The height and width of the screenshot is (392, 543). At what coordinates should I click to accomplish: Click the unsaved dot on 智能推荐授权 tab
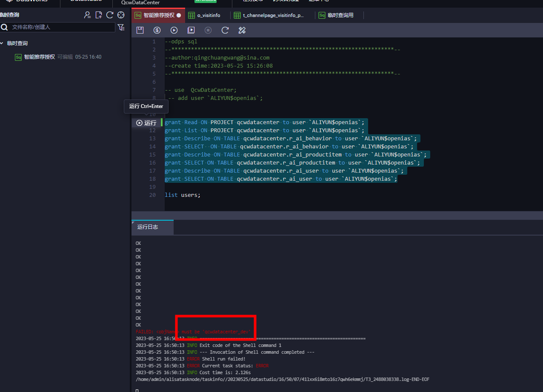pyautogui.click(x=179, y=15)
